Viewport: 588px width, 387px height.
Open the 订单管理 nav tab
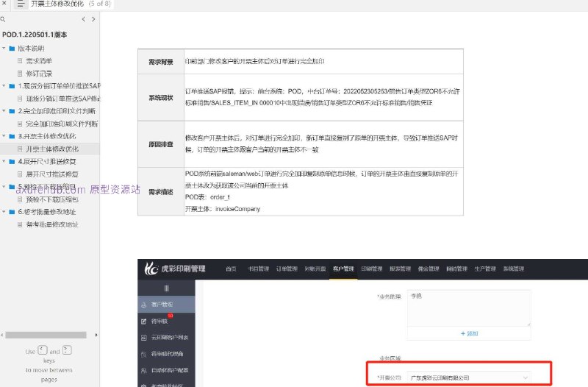(x=287, y=269)
